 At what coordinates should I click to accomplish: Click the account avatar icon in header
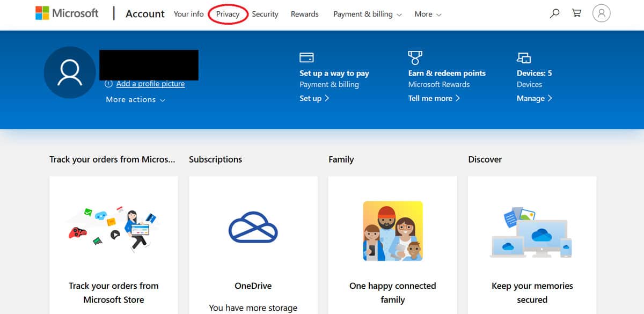(x=602, y=14)
